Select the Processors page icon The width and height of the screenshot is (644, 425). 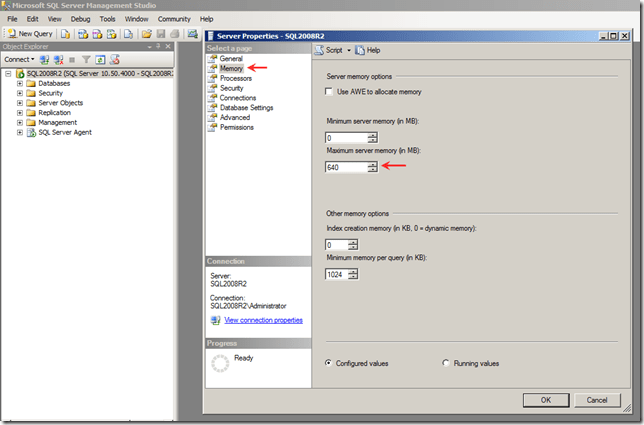tap(212, 78)
